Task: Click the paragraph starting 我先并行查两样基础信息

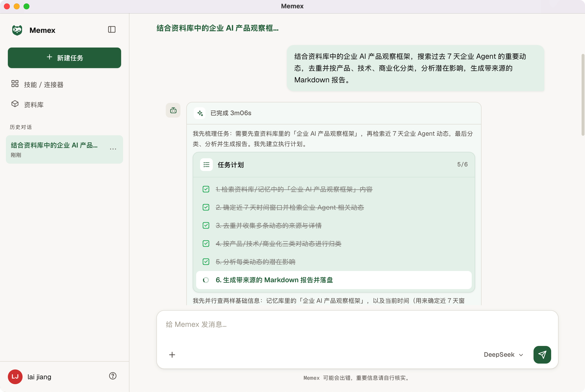Action: (329, 301)
